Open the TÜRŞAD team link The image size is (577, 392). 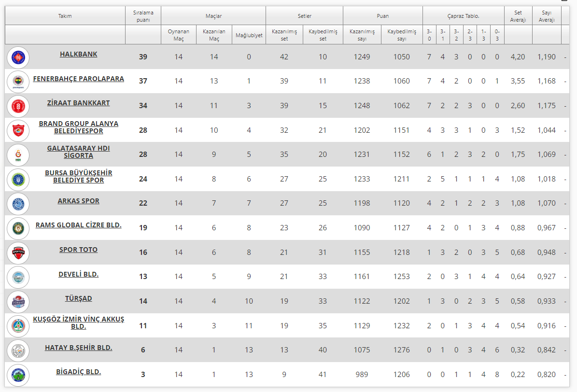pyautogui.click(x=78, y=298)
